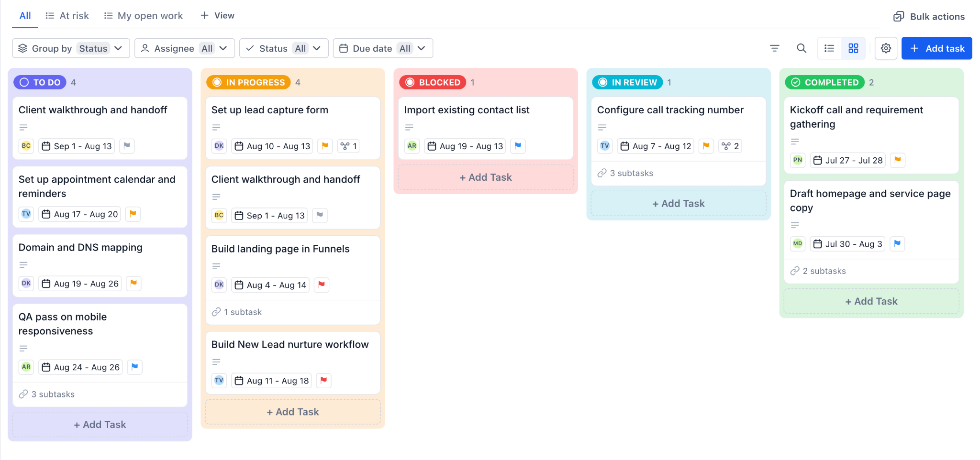
Task: Click the blue Add task button
Action: 936,48
